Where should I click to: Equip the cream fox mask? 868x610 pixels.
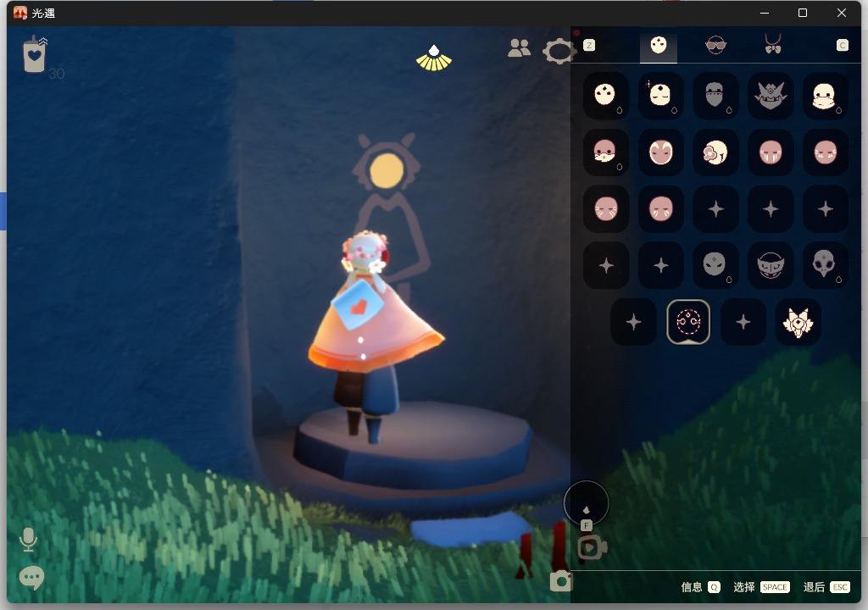click(798, 322)
